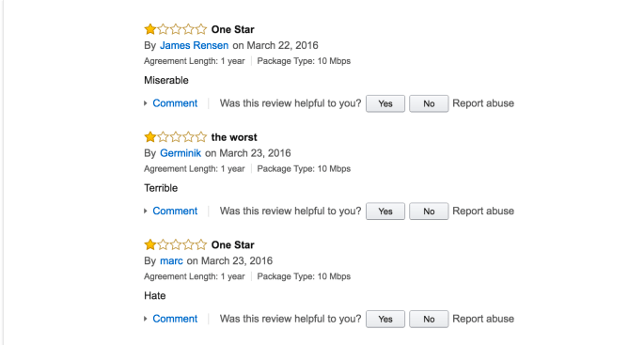Click star rating of James Rensen's review

[x=176, y=29]
